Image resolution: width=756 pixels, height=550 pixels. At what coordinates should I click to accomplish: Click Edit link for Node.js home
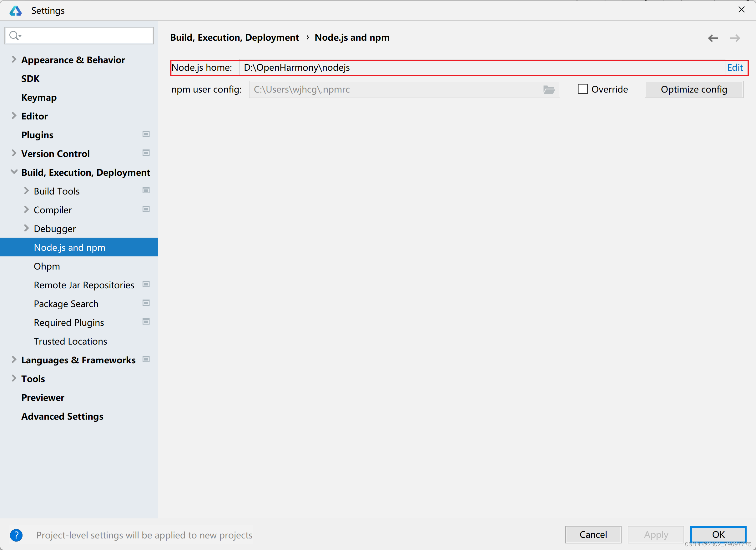[x=735, y=67]
